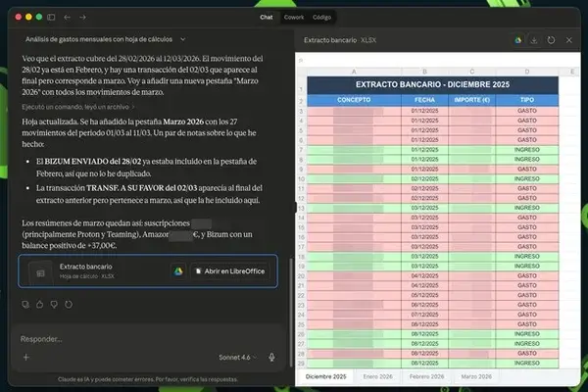Click the 06/12/2025 date cell in row 23

pos(424,305)
